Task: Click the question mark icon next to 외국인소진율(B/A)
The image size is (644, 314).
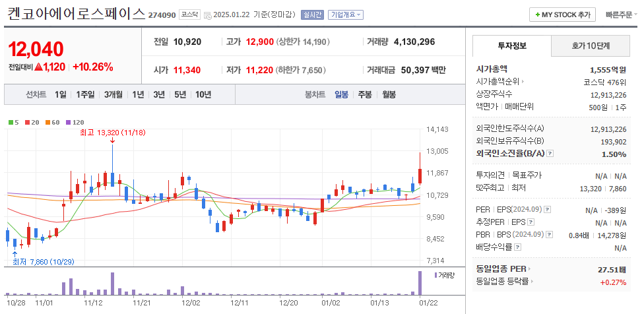Action: (x=550, y=154)
